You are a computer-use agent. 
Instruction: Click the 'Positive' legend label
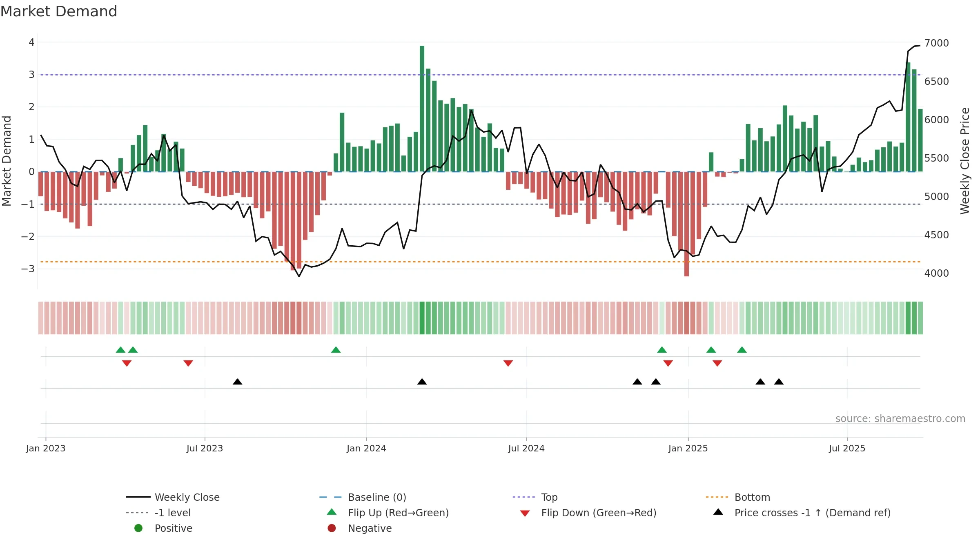[x=173, y=528]
